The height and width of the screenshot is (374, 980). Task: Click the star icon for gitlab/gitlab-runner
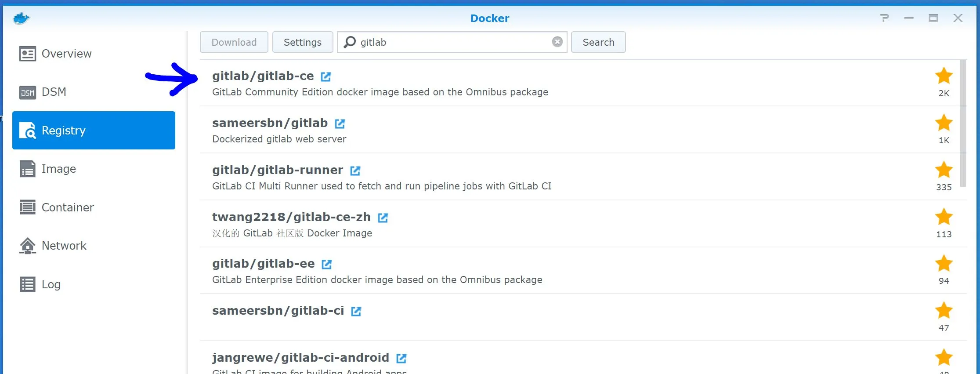[x=944, y=170]
